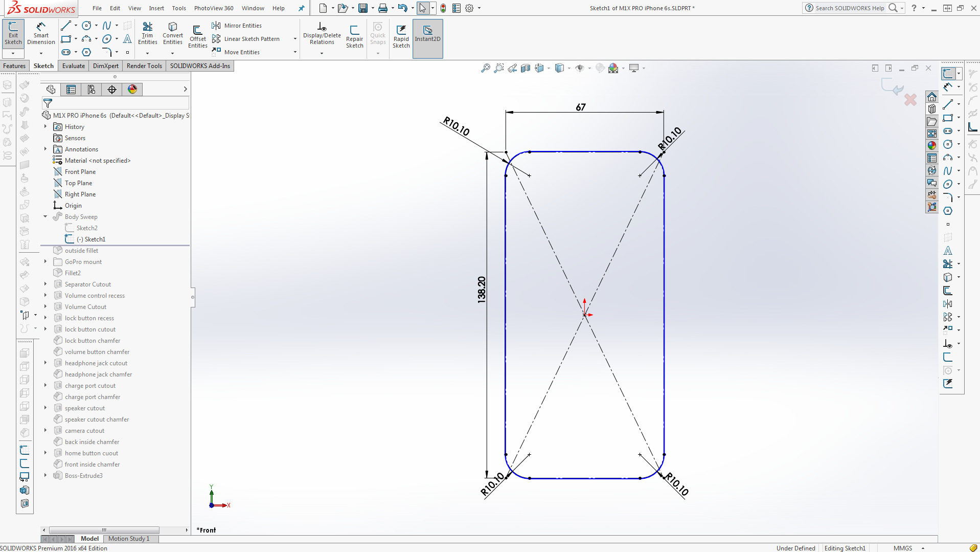Expand the manager pane tabs arrow
This screenshot has height=552, width=980.
click(185, 90)
